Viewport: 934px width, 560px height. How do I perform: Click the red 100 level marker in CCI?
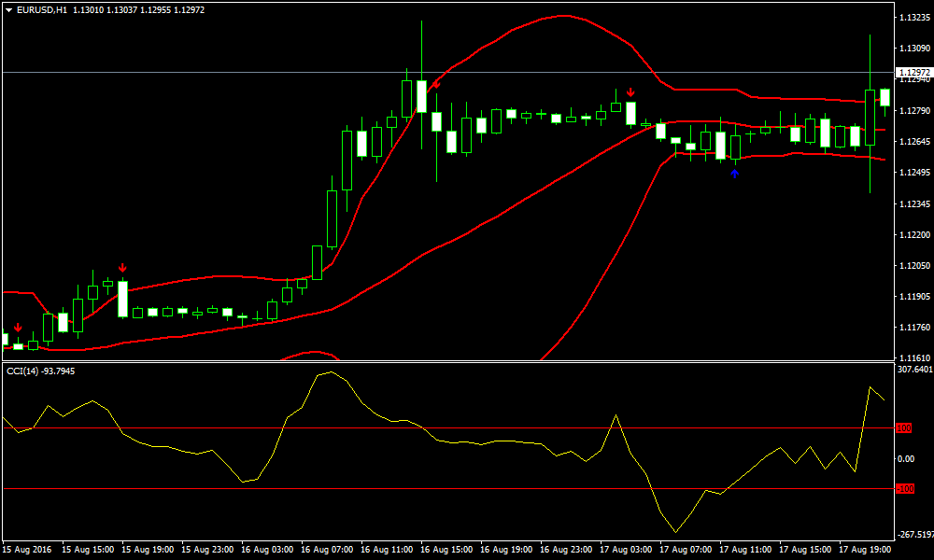[x=903, y=428]
